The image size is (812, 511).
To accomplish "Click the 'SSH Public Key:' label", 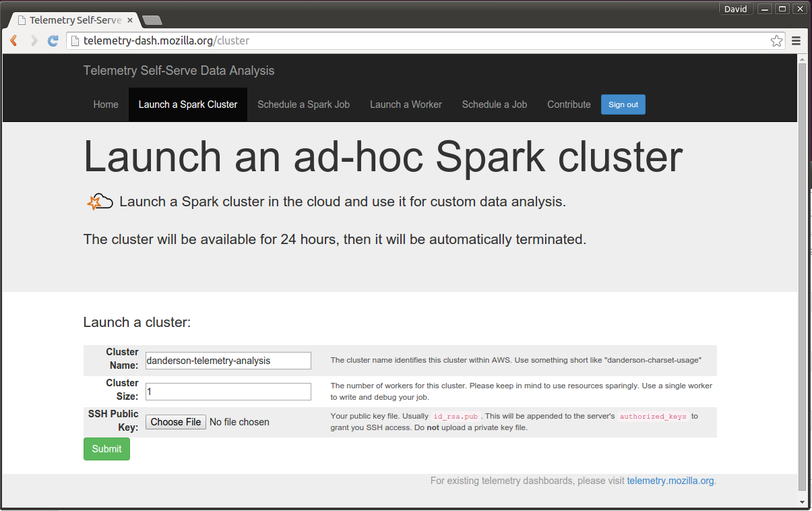I will (113, 421).
